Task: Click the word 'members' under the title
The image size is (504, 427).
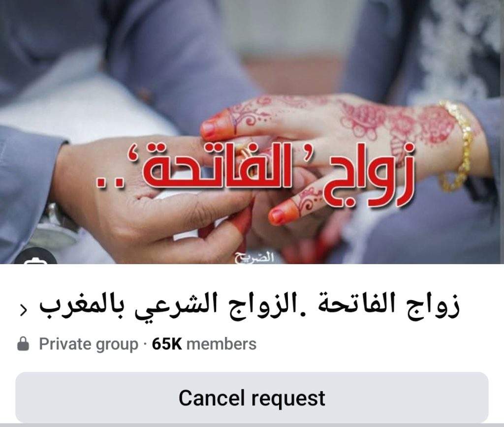Action: pyautogui.click(x=221, y=344)
